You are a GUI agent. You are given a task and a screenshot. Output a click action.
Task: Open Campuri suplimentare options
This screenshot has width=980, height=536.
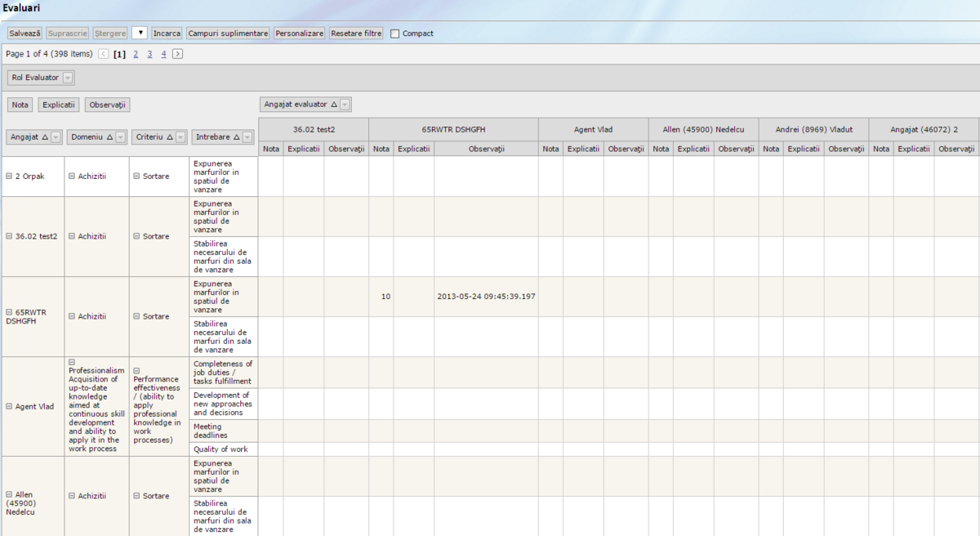pos(228,33)
